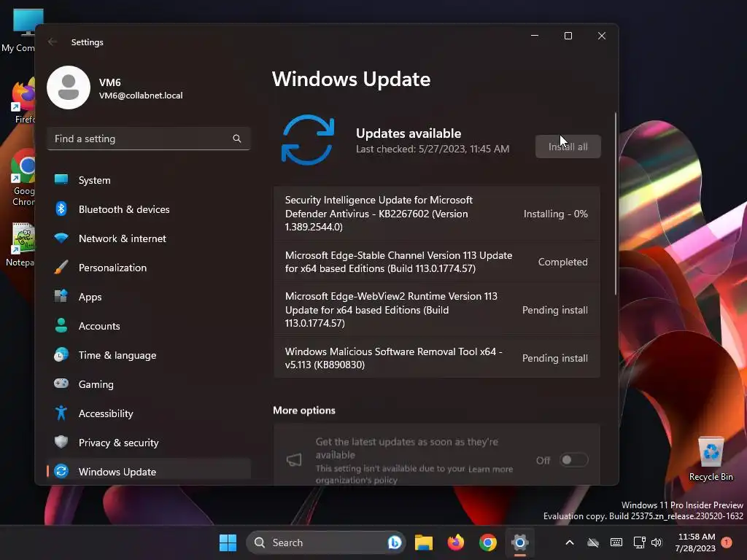Click the Windows Update sidebar icon
Screen dimensions: 747x560
click(x=61, y=471)
